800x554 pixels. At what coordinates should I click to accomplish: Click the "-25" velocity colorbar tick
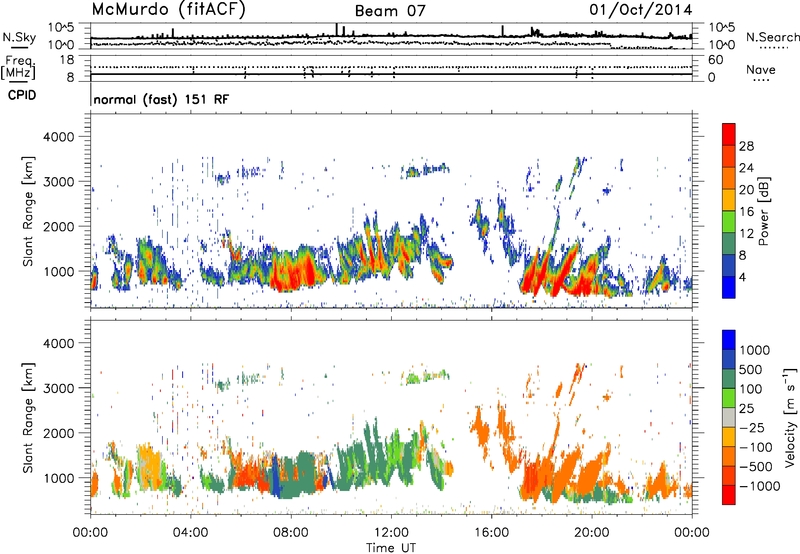pos(752,428)
